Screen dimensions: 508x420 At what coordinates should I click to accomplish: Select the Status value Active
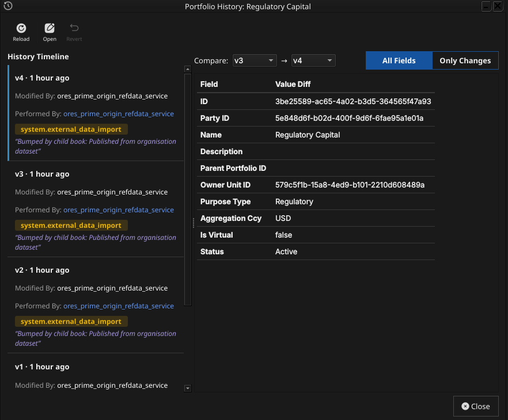pyautogui.click(x=286, y=252)
